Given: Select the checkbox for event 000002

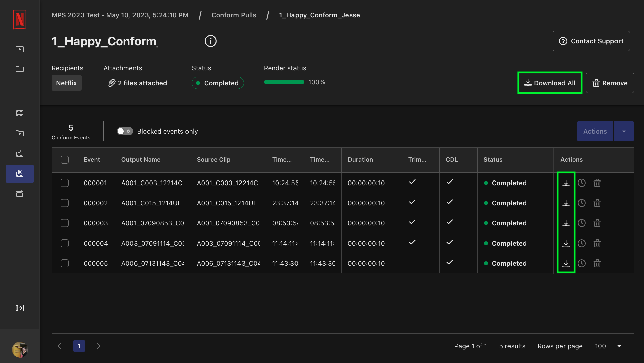Looking at the screenshot, I should click(65, 203).
